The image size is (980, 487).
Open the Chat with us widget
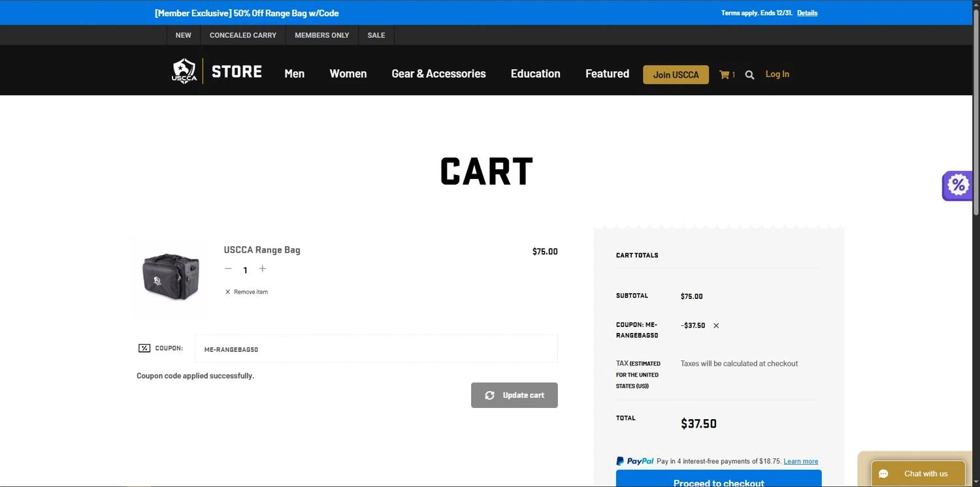pos(918,473)
